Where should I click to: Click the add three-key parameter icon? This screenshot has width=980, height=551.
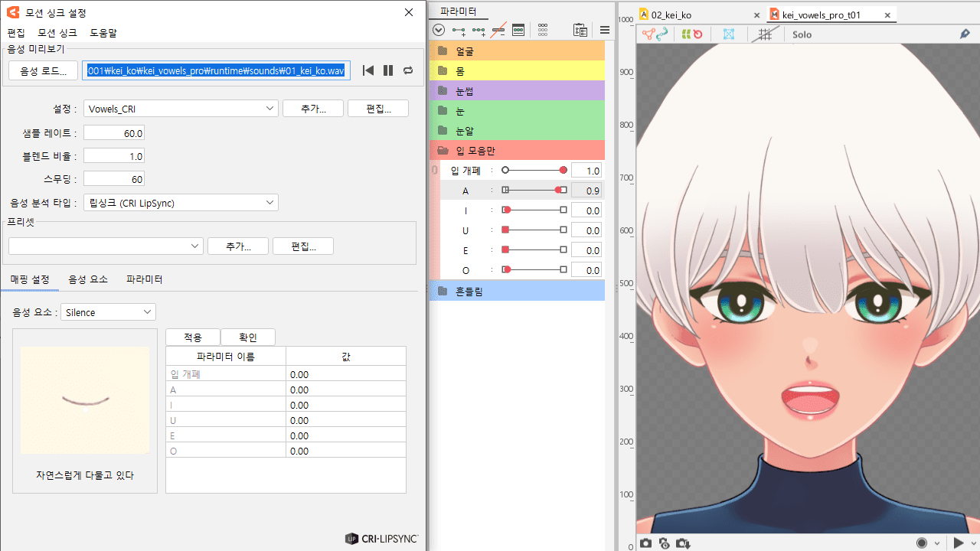point(479,31)
